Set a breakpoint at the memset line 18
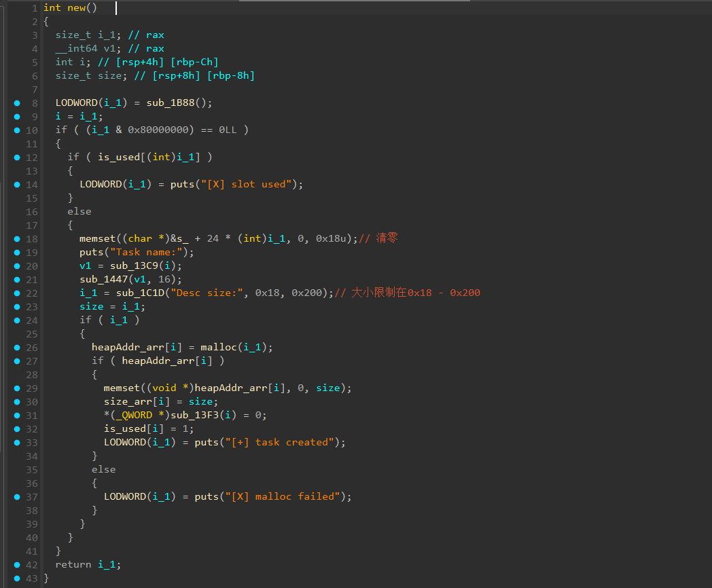 click(16, 239)
